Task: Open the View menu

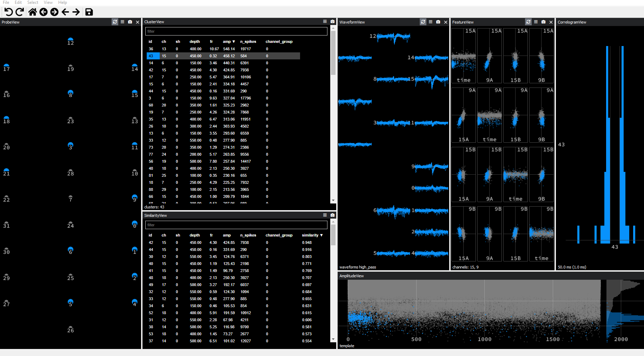Action: 48,2
